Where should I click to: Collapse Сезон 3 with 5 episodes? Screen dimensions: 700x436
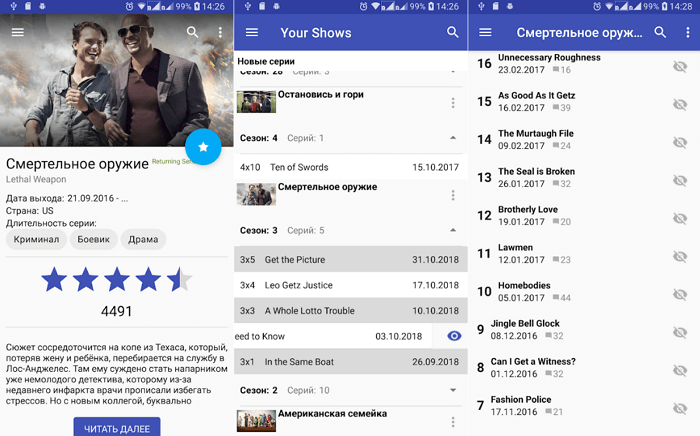pyautogui.click(x=453, y=230)
